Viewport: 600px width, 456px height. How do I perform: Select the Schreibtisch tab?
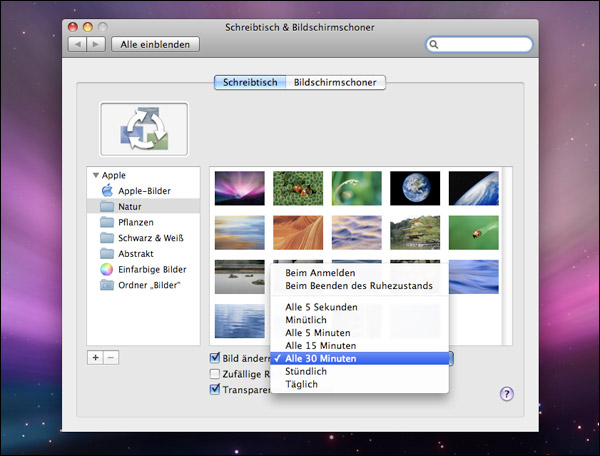[249, 83]
